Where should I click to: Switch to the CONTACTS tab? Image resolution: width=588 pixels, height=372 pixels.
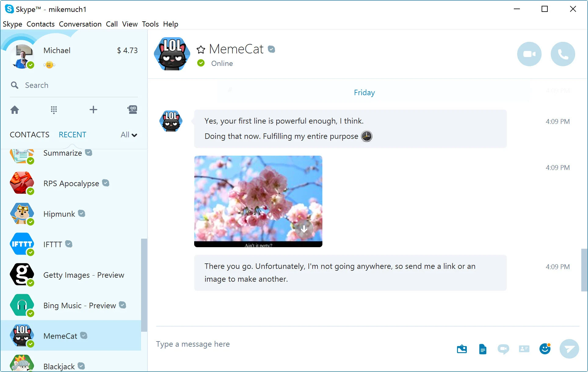tap(29, 135)
